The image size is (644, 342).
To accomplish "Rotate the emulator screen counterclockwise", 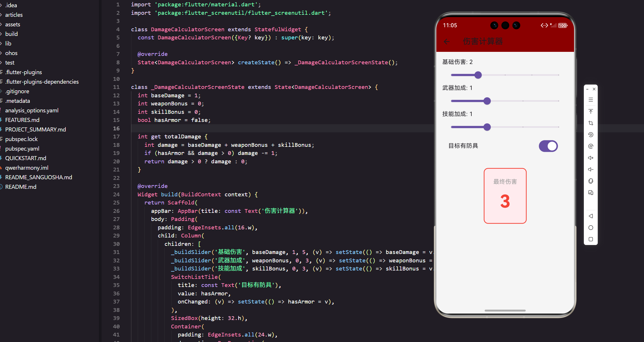I will [591, 135].
